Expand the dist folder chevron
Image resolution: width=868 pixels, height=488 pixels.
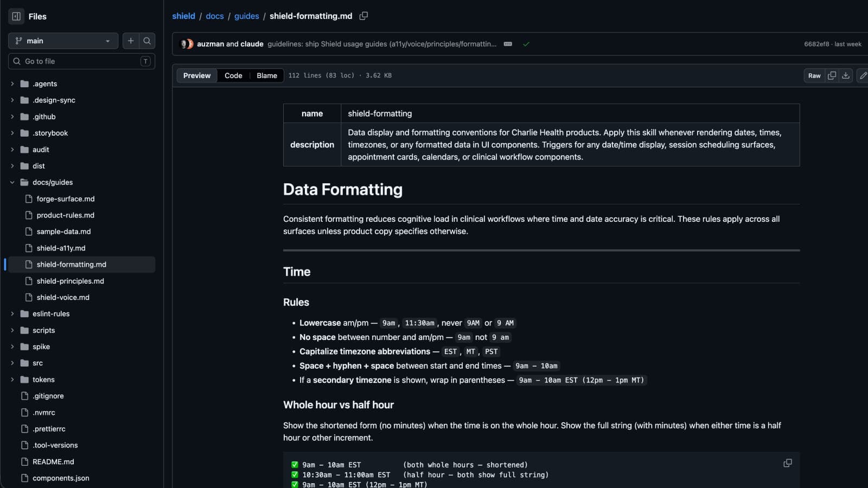(12, 166)
